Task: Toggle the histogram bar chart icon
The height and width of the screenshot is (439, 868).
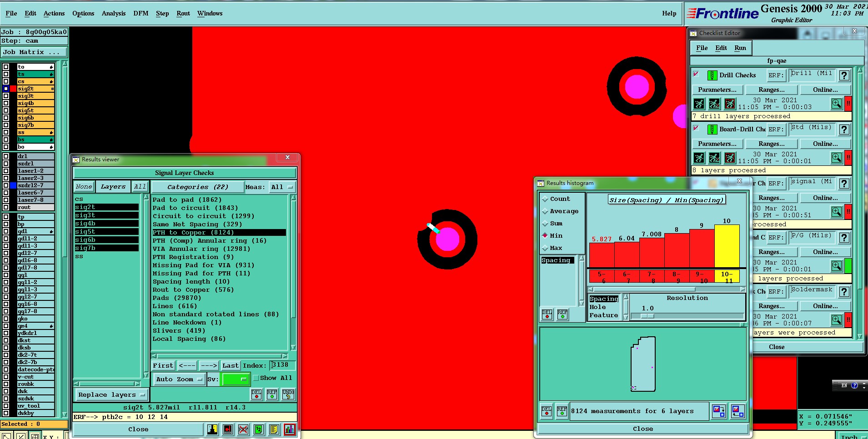Action: point(289,429)
